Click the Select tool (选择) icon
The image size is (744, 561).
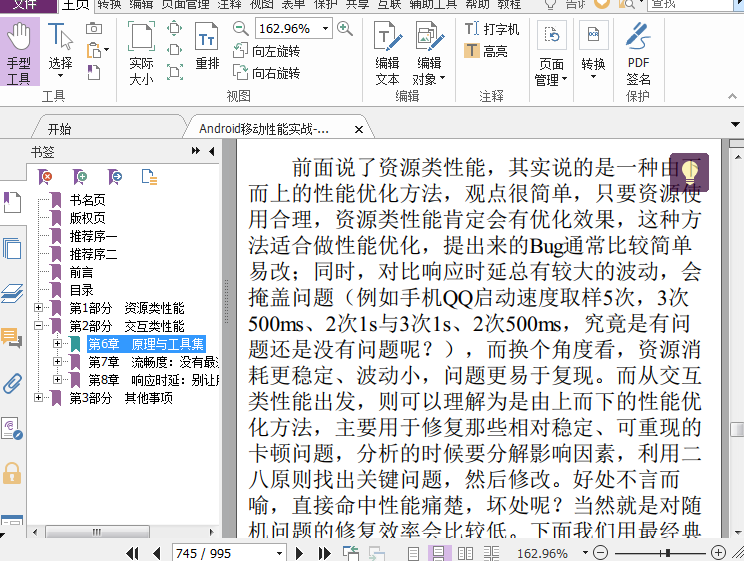coord(60,37)
